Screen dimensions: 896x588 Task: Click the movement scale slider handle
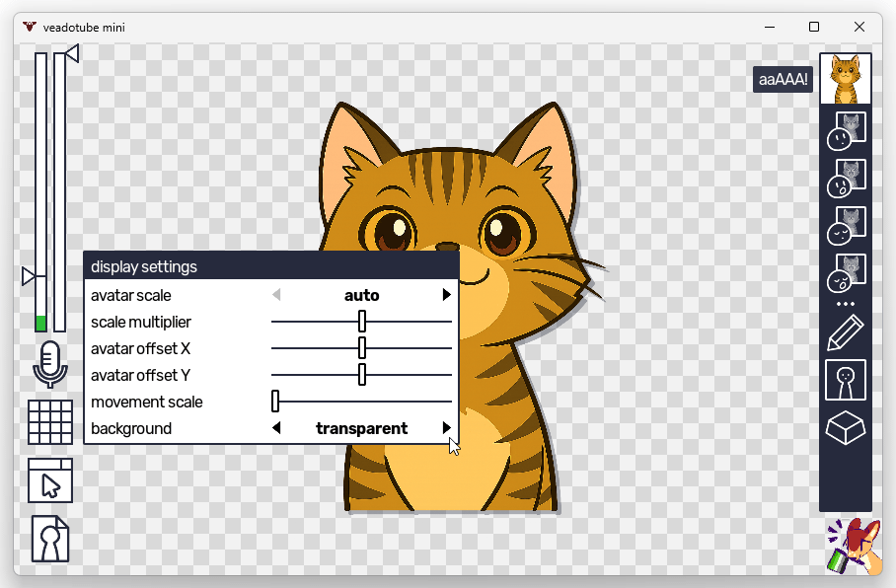[275, 402]
